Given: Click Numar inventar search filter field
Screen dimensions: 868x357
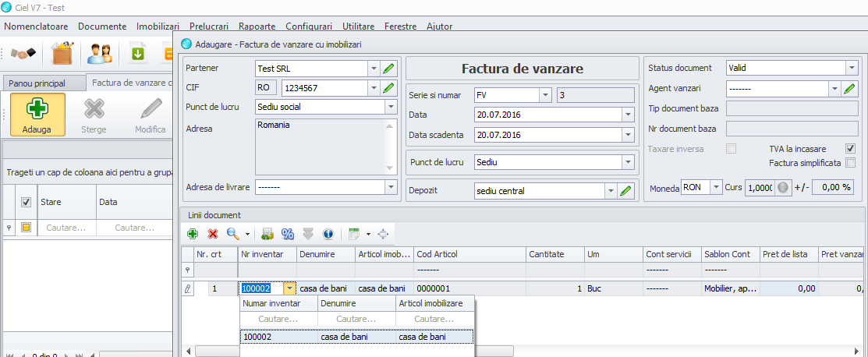Looking at the screenshot, I should pyautogui.click(x=279, y=320).
